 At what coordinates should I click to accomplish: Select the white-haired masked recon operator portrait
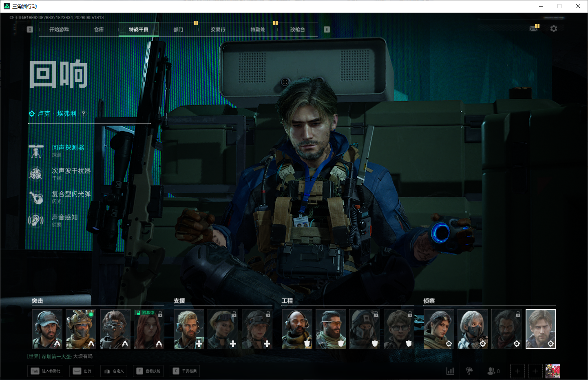pos(473,329)
